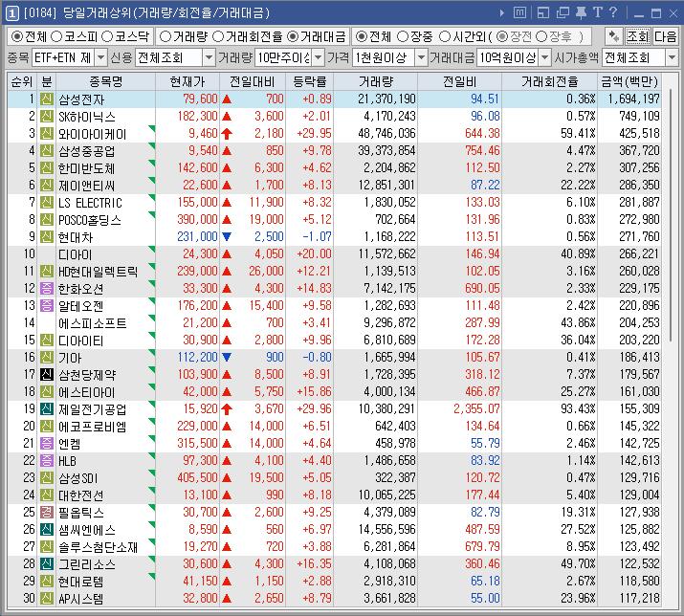Viewport: 684px width, 616px height.
Task: Toggle the pushpin icon to pin this window
Action: pos(581,13)
